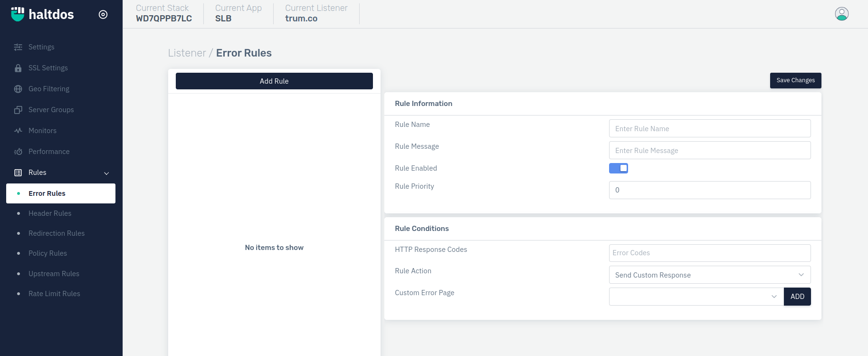The height and width of the screenshot is (356, 868).
Task: Open the user profile avatar icon
Action: coord(842,14)
